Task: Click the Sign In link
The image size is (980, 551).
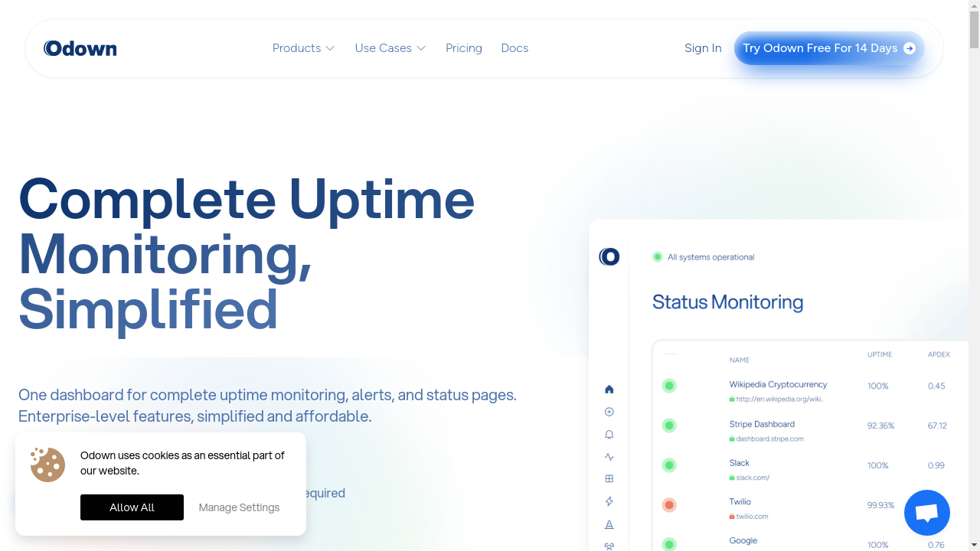Action: (x=703, y=48)
